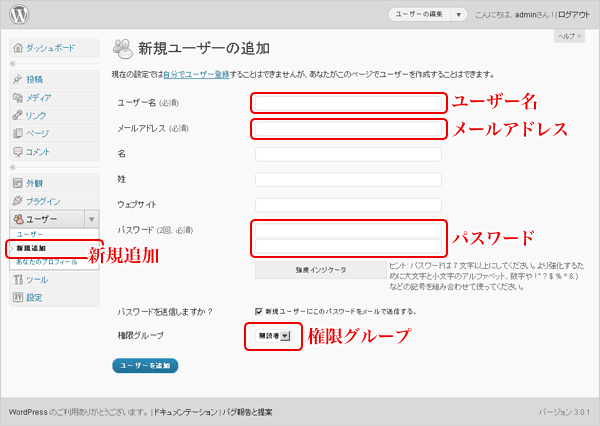Open ダッシュボード menu item
Image resolution: width=600 pixels, height=426 pixels.
click(51, 48)
